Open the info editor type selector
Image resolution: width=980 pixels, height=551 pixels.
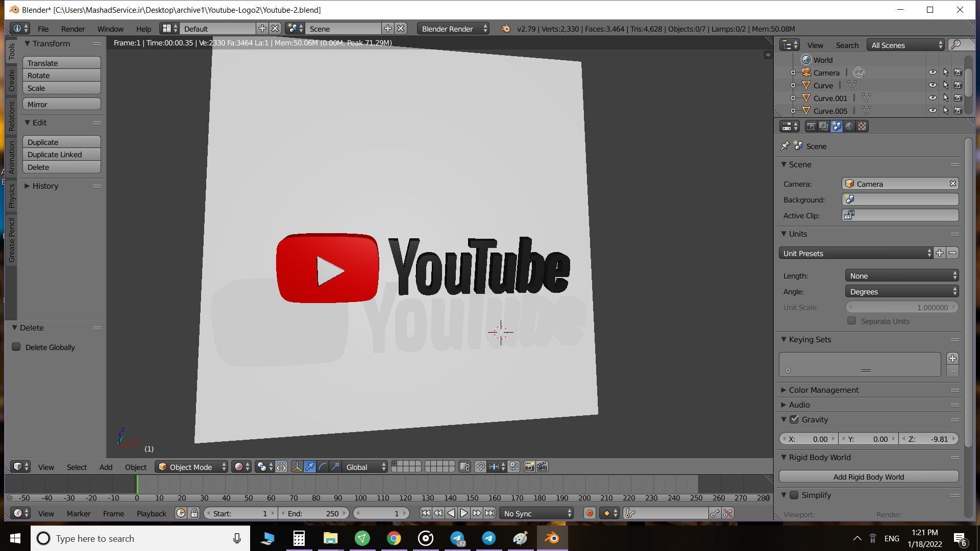tap(20, 29)
